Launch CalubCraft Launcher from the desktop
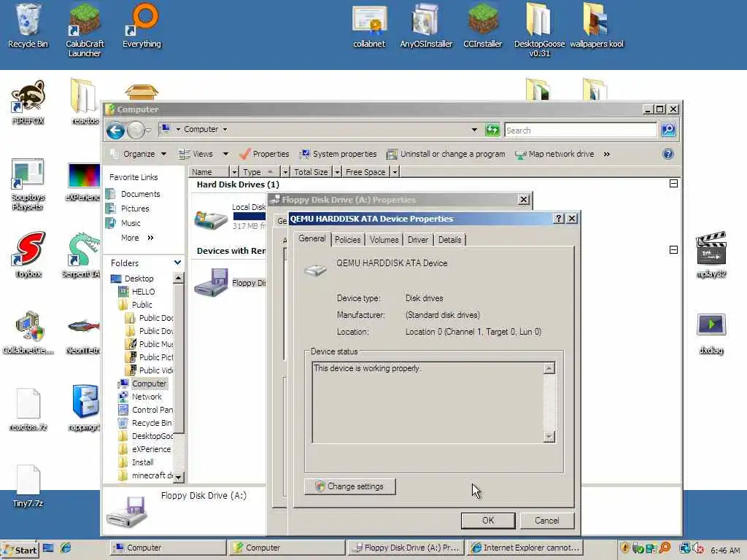The width and height of the screenshot is (747, 560). tap(85, 30)
